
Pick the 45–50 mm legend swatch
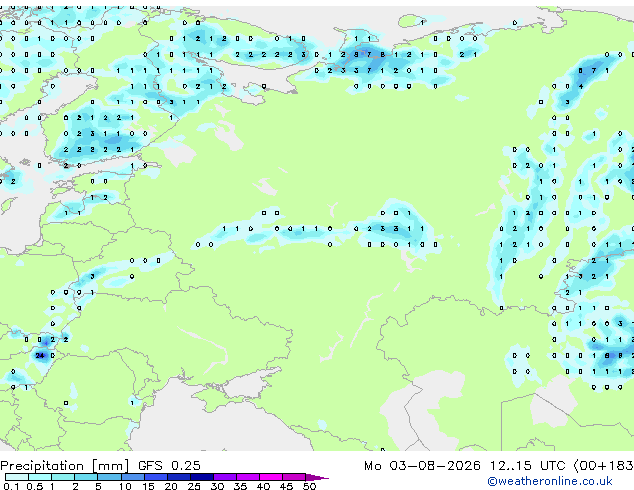pos(294,477)
